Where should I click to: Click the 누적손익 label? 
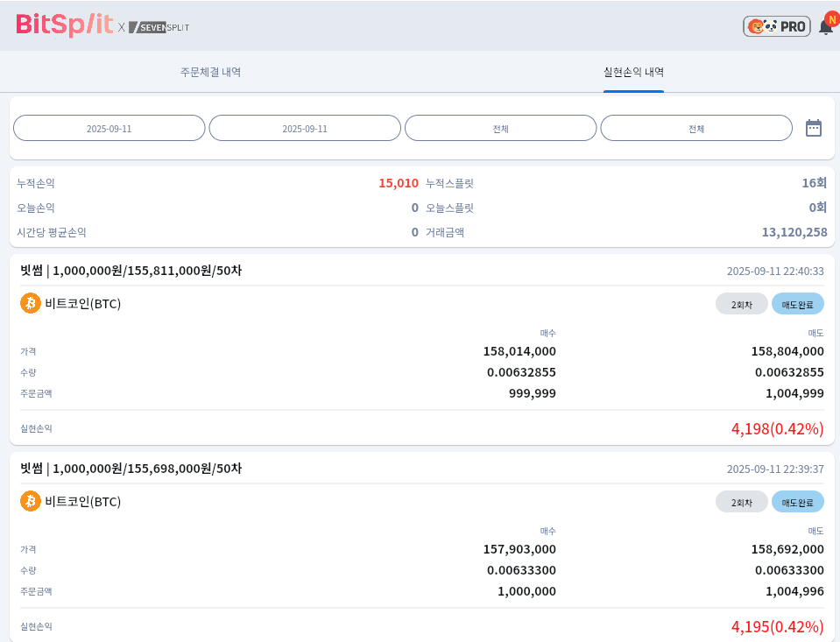click(x=36, y=183)
